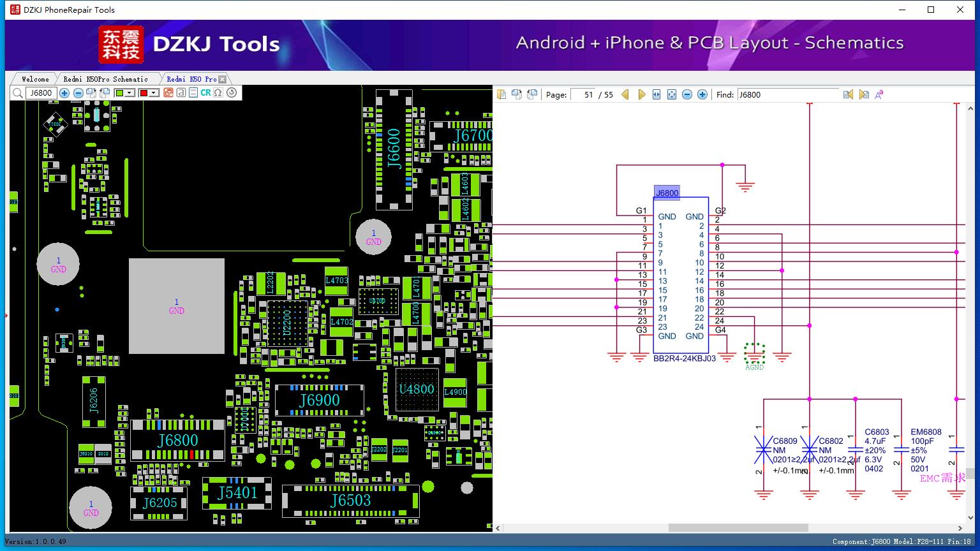Viewport: 980px width, 551px height.
Task: Click the letter 'a' text icon
Action: 181,93
